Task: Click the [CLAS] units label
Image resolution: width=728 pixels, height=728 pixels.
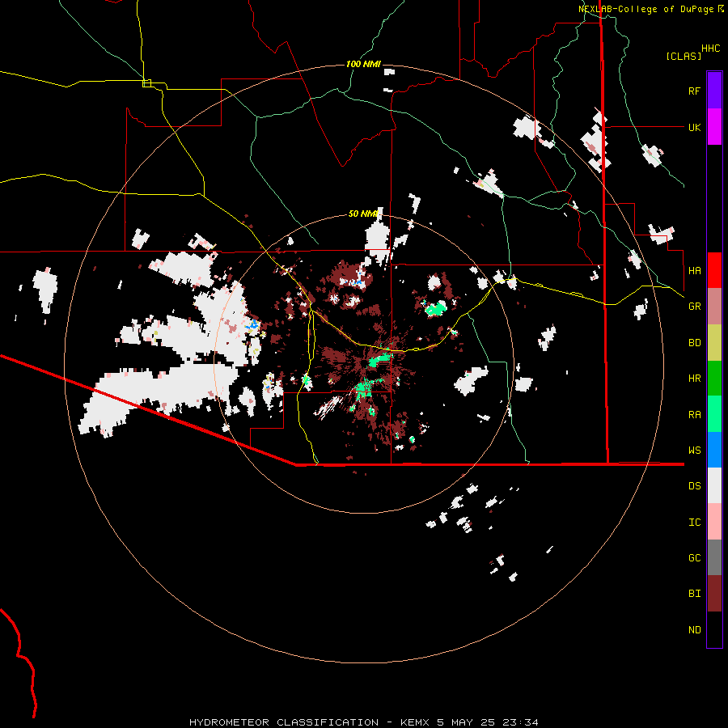Action: [683, 56]
